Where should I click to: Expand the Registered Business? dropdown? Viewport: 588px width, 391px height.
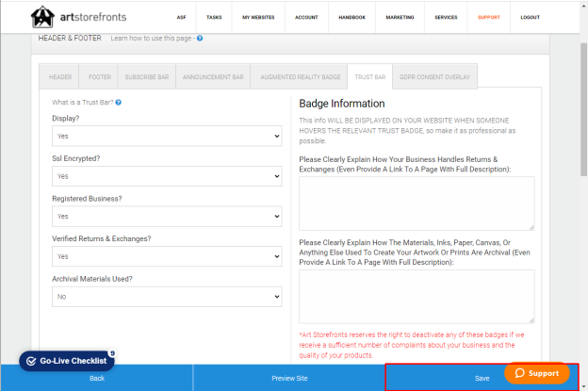pyautogui.click(x=167, y=217)
